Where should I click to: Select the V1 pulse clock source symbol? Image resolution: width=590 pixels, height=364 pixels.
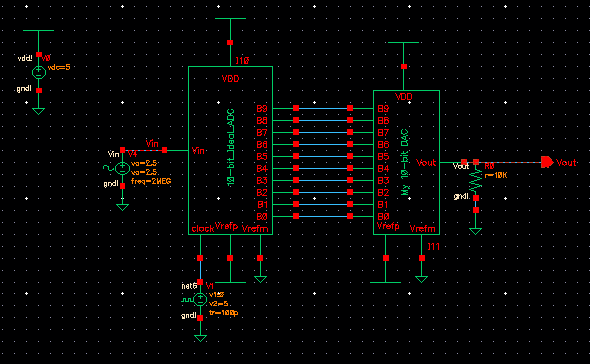(200, 300)
